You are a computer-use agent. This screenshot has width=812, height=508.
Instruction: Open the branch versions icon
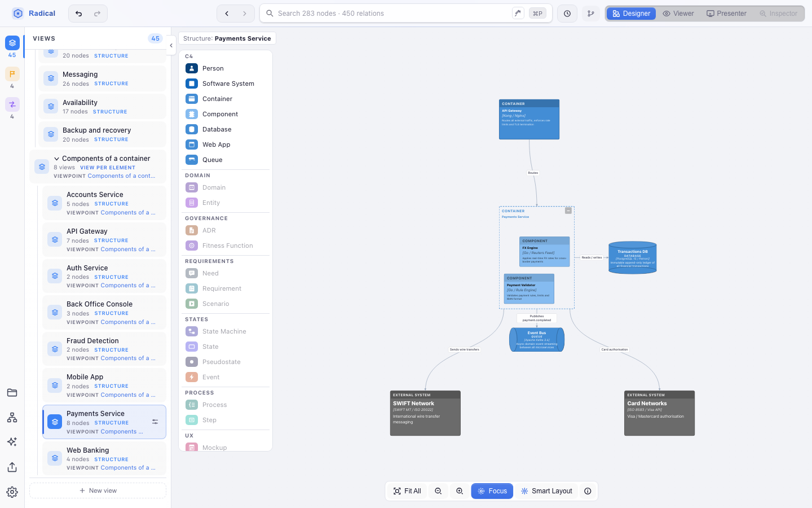591,14
